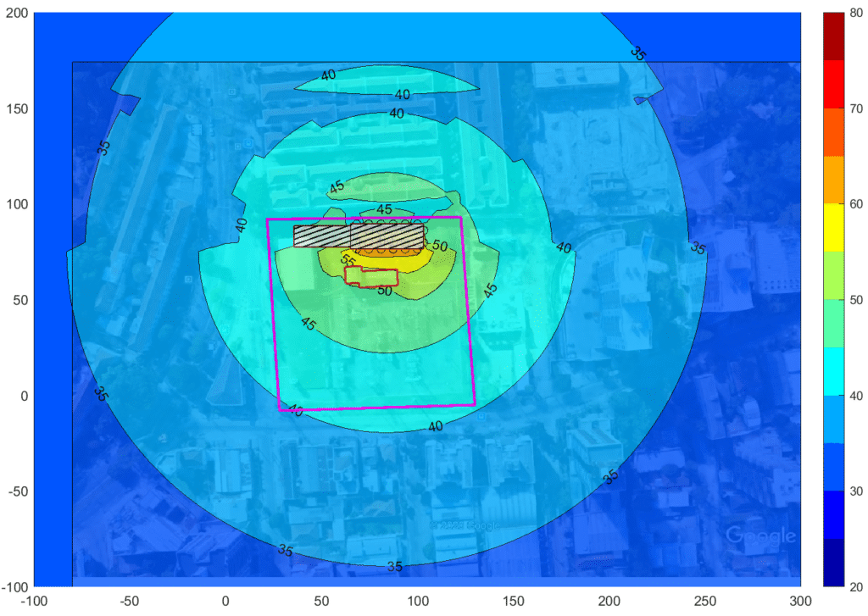Click the colorbar tick label 20
Image resolution: width=868 pixels, height=616 pixels.
(856, 586)
